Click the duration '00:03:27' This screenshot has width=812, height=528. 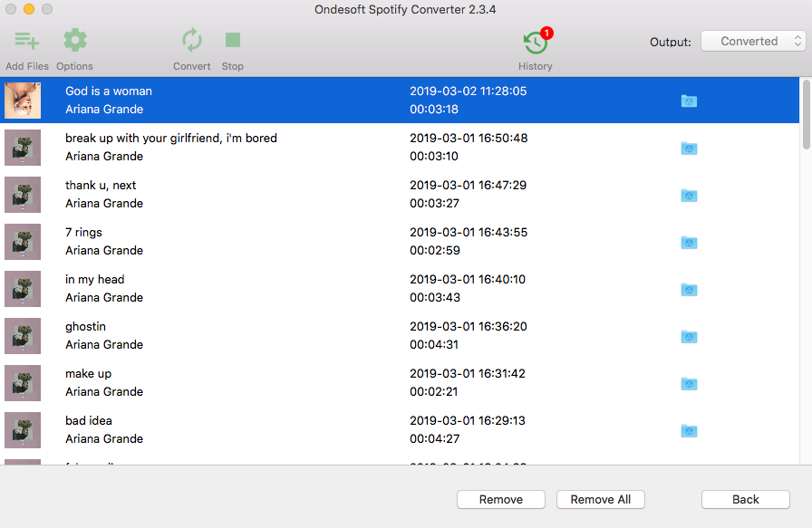point(434,204)
